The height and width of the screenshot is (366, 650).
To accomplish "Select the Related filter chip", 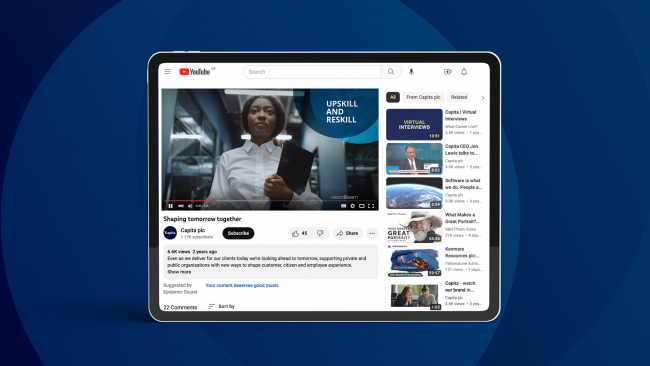I will (459, 97).
